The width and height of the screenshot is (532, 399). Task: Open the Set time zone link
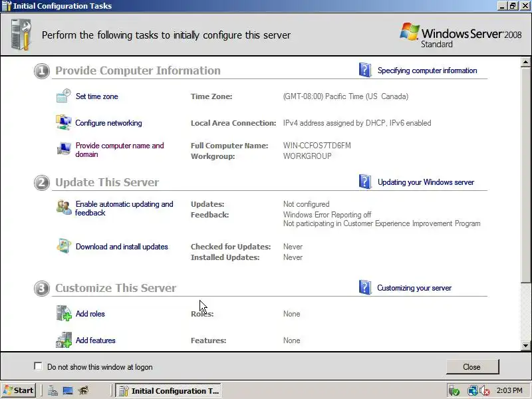pos(96,96)
